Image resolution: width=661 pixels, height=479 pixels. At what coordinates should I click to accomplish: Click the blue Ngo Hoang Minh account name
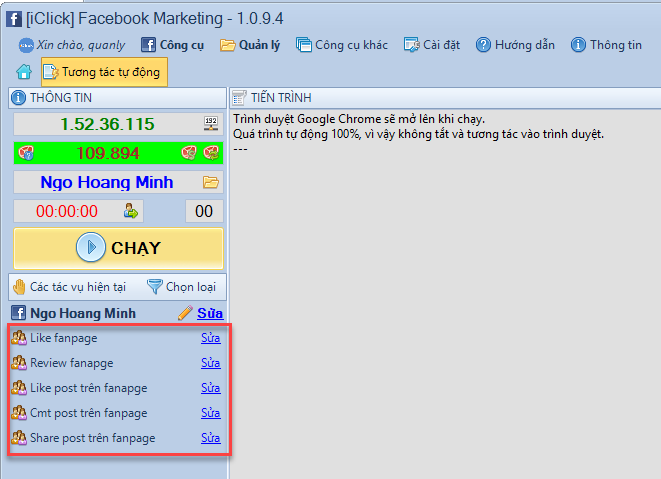pos(107,182)
